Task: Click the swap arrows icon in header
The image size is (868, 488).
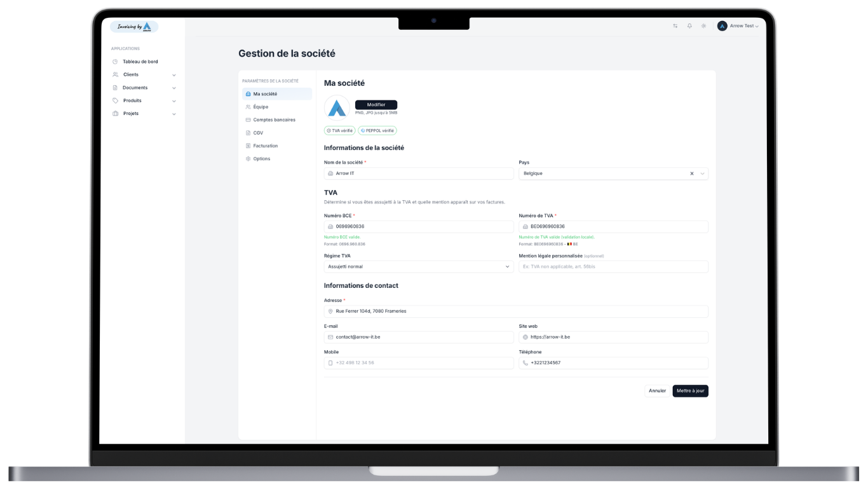Action: [x=675, y=26]
